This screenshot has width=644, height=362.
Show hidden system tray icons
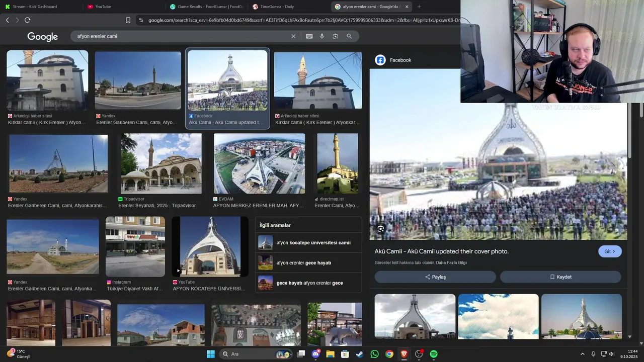point(583,354)
